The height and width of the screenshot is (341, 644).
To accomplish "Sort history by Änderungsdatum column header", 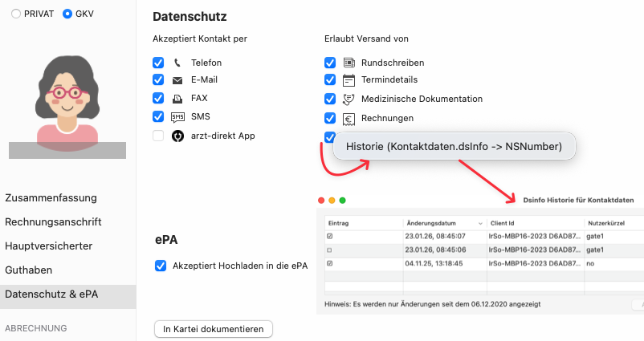I will 445,223.
